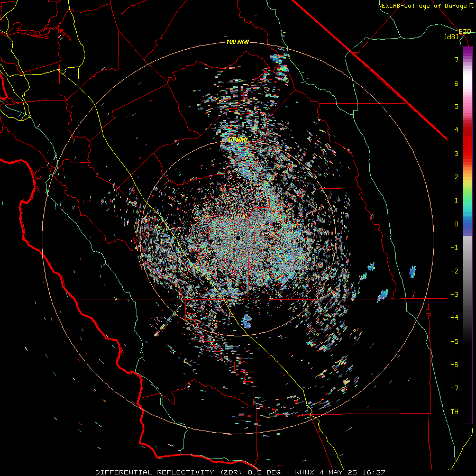Image resolution: width=476 pixels, height=476 pixels.
Task: Click the radar site black dot at center
Action: [238, 238]
